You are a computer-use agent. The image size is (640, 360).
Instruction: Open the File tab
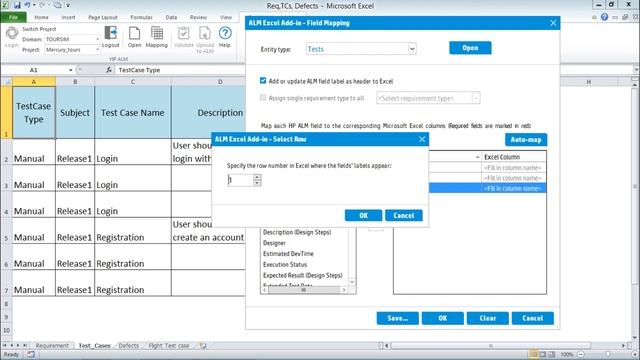point(13,17)
